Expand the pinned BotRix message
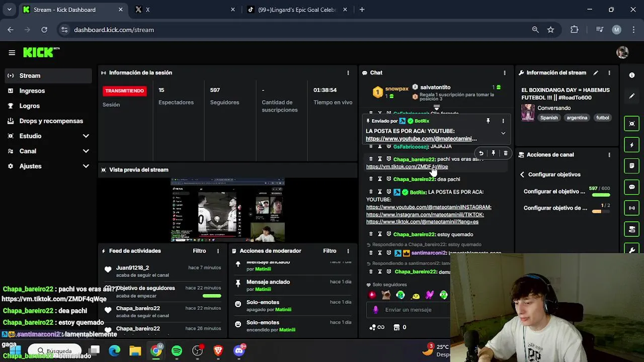This screenshot has width=644, height=362. [503, 133]
